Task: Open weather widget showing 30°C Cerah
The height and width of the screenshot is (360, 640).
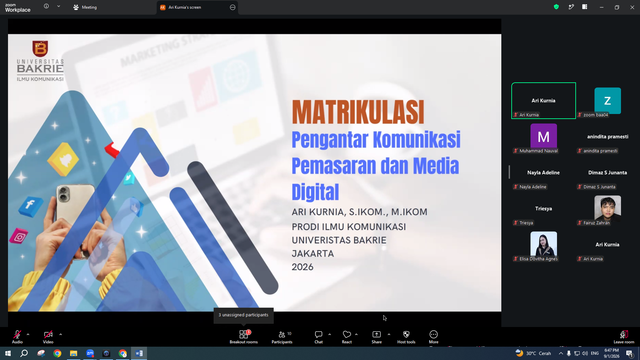Action: pyautogui.click(x=533, y=353)
